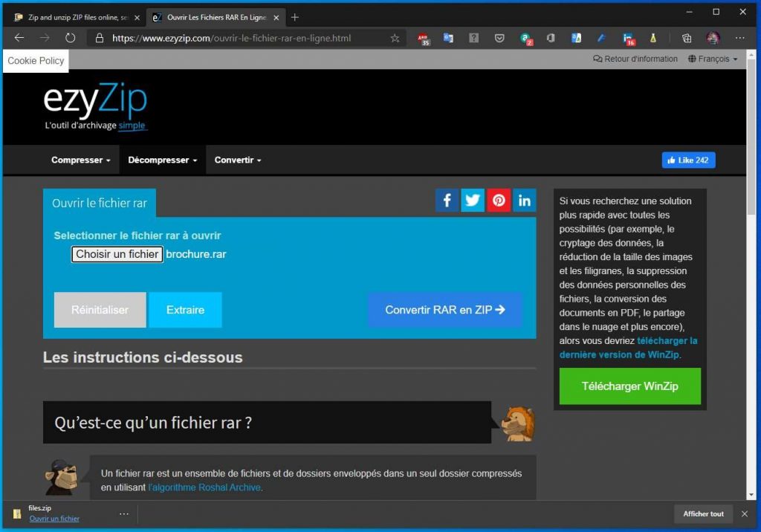The image size is (761, 532).
Task: Open new browser tab with plus icon
Action: point(295,17)
